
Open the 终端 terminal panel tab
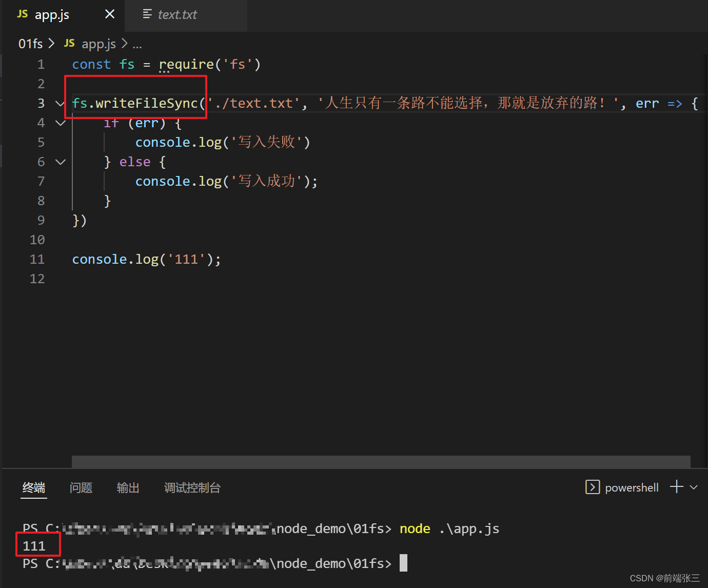click(x=34, y=487)
